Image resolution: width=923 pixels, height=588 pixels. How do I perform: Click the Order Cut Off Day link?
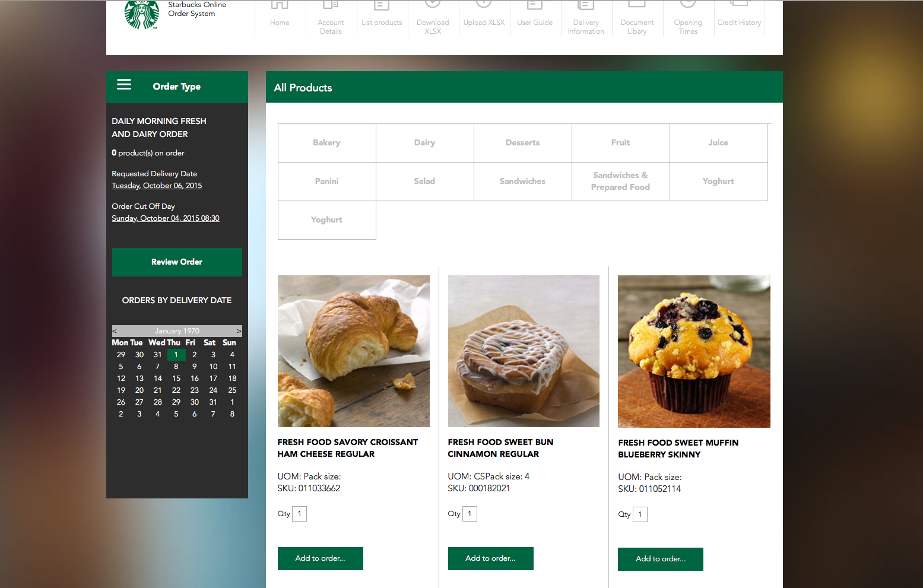[166, 218]
